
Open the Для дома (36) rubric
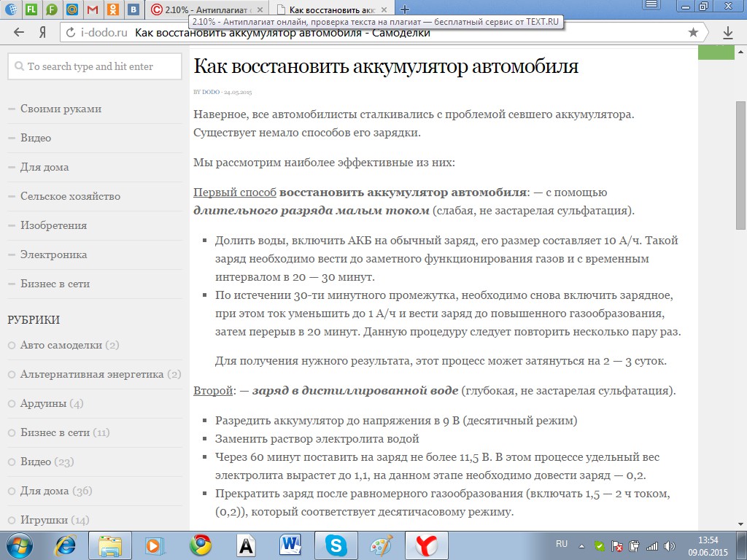[56, 491]
